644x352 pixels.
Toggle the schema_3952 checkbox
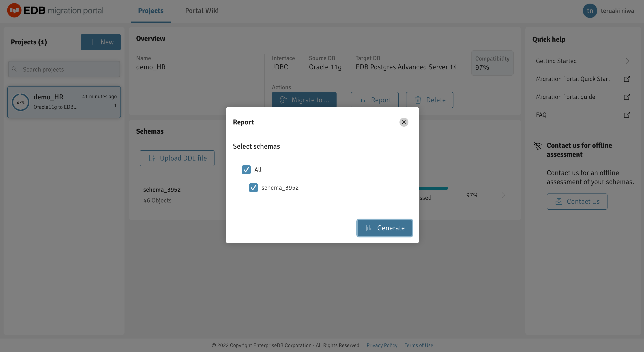(x=253, y=188)
